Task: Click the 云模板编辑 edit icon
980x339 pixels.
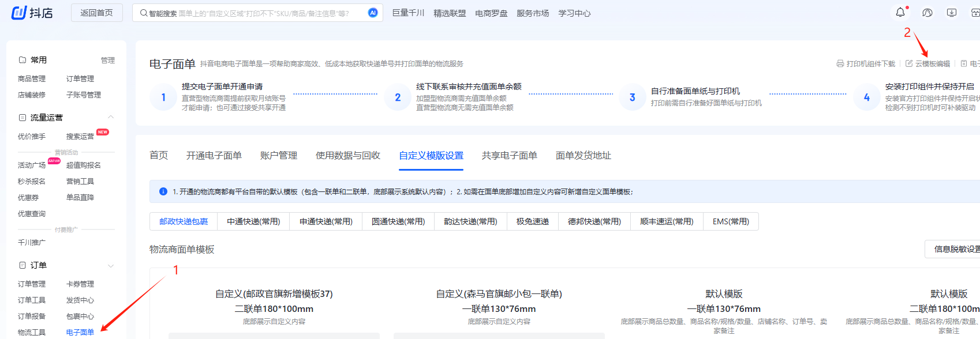Action: tap(909, 63)
